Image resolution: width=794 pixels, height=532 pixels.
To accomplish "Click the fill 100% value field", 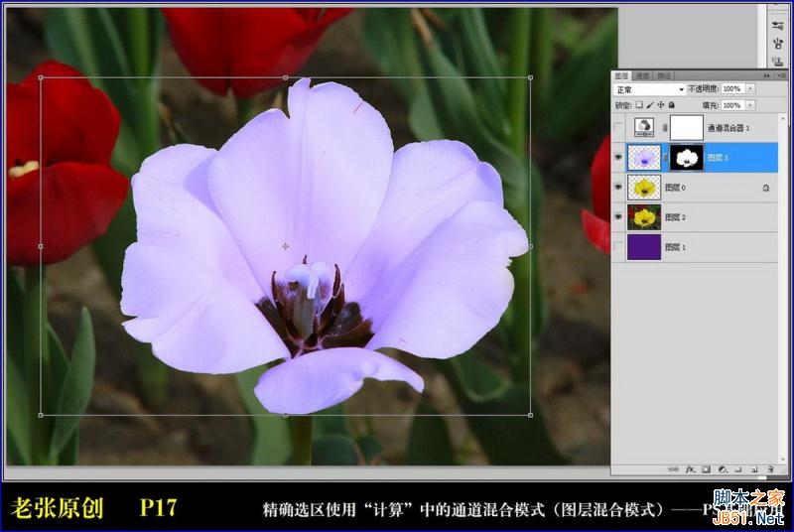I will click(732, 105).
